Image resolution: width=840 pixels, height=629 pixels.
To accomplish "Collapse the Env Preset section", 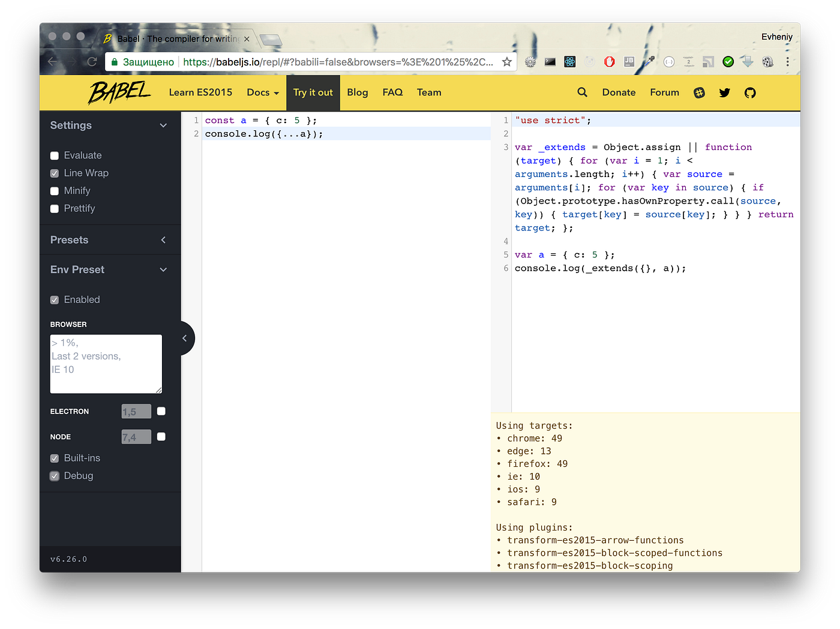I will click(163, 269).
